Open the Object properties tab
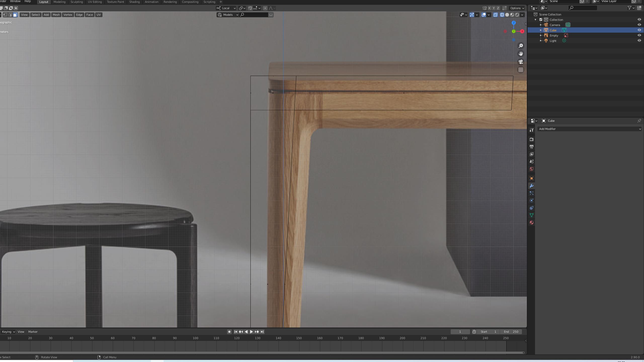Screen dimensions: 644x362 531,178
